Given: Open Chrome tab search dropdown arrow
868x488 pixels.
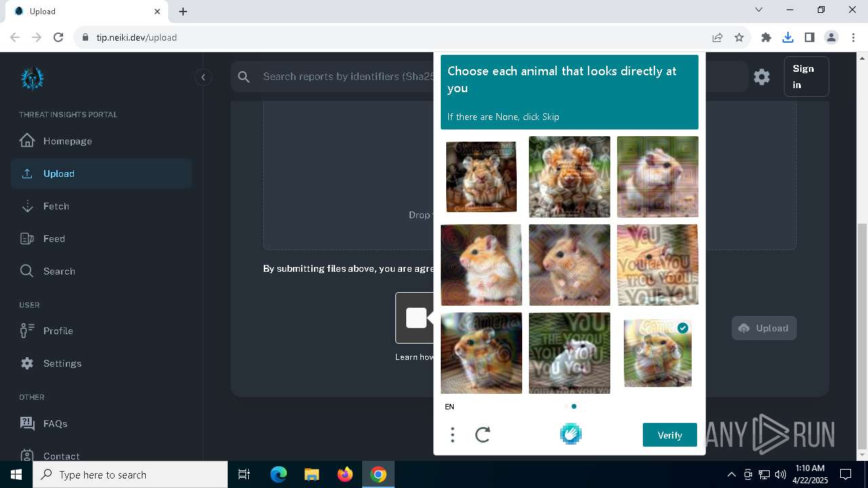Looking at the screenshot, I should [759, 9].
